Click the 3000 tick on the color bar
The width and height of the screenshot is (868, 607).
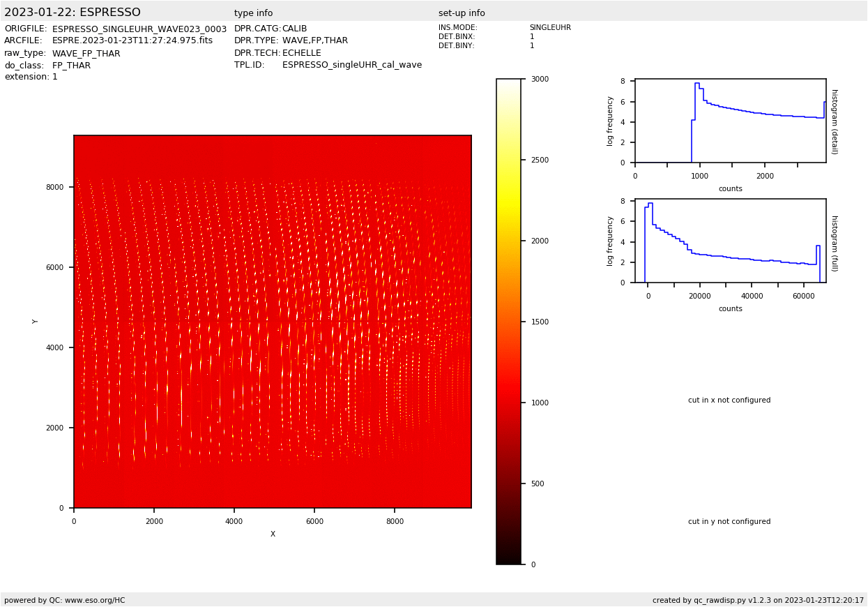[x=539, y=80]
